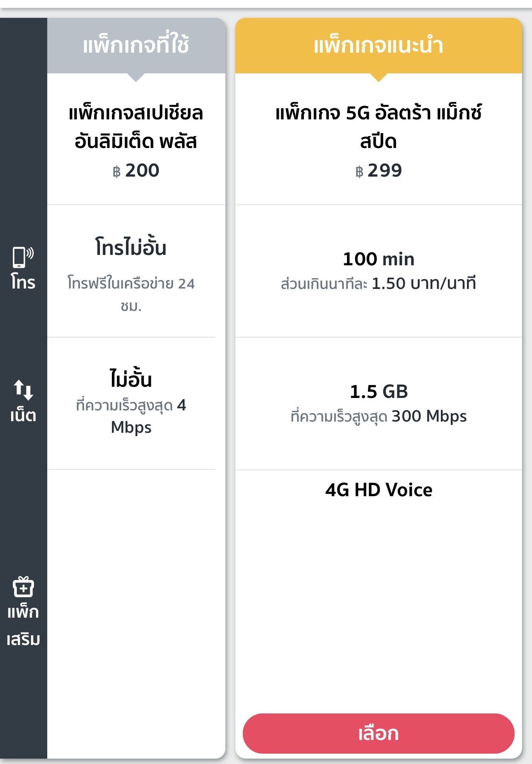532x764 pixels.
Task: Open the แพ็กเกจที่ใช้ header tab
Action: pyautogui.click(x=136, y=46)
